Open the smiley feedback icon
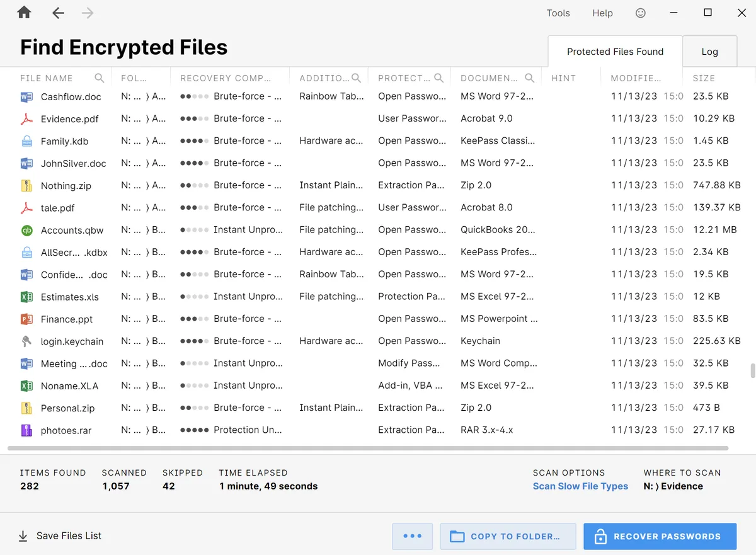The width and height of the screenshot is (756, 555). pyautogui.click(x=641, y=13)
